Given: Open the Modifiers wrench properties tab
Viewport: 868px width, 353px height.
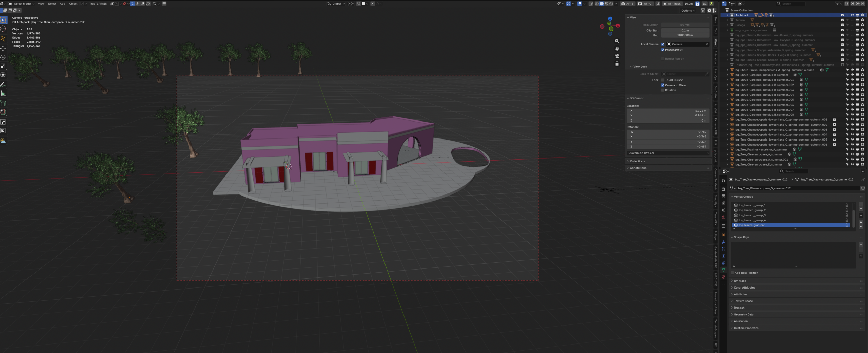Looking at the screenshot, I should (723, 242).
